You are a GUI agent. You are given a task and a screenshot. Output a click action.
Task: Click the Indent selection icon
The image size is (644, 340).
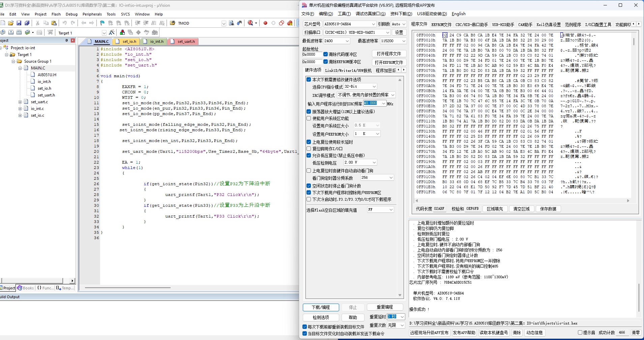coord(138,23)
